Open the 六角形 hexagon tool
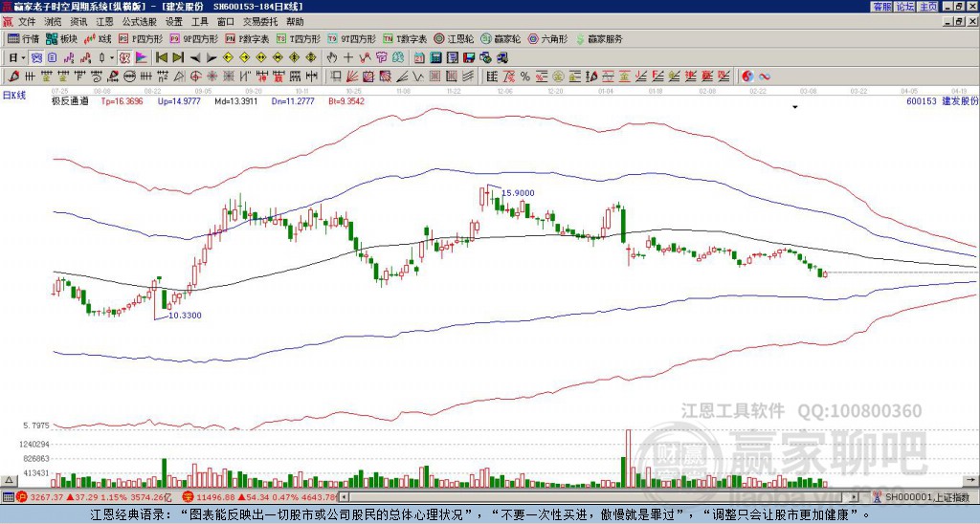 tap(548, 38)
